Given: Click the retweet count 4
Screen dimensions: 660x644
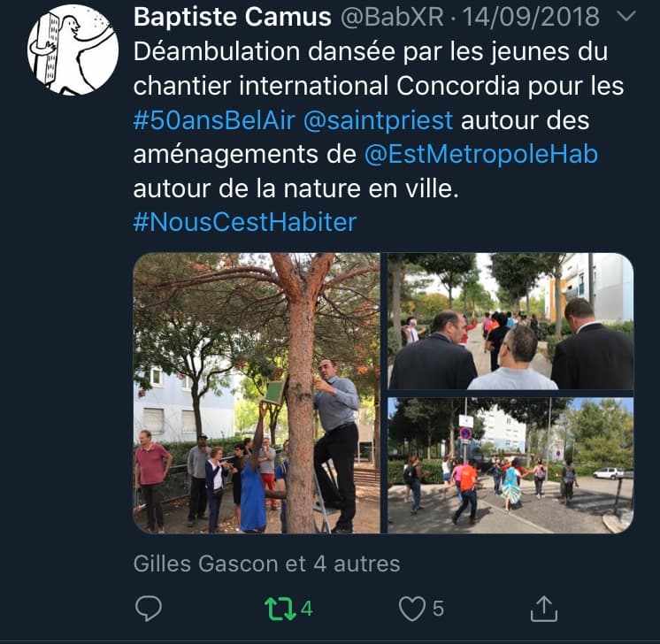Looking at the screenshot, I should [x=306, y=609].
